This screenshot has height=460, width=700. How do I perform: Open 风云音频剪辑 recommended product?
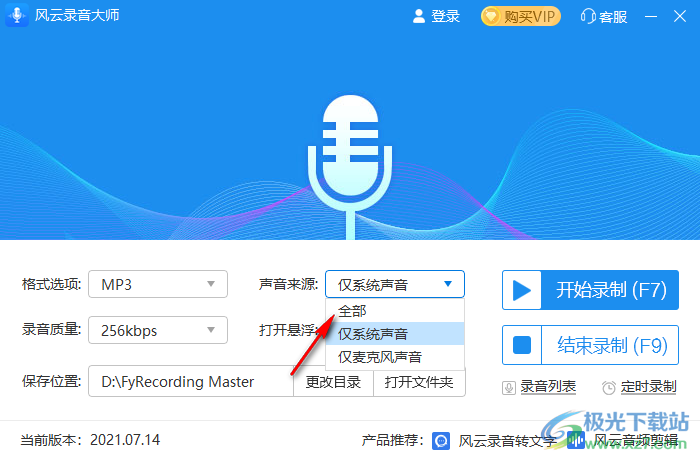tap(636, 441)
